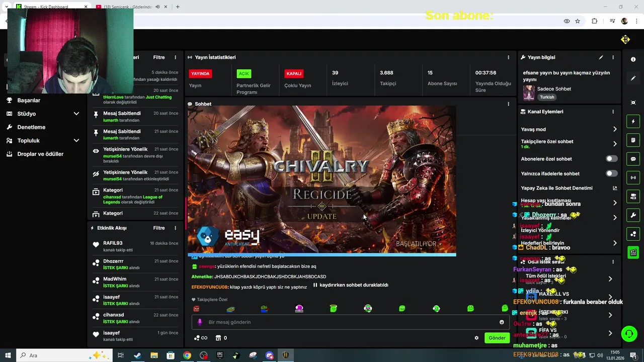Click the AÇIK partner program badge
This screenshot has width=644, height=362.
point(244,73)
